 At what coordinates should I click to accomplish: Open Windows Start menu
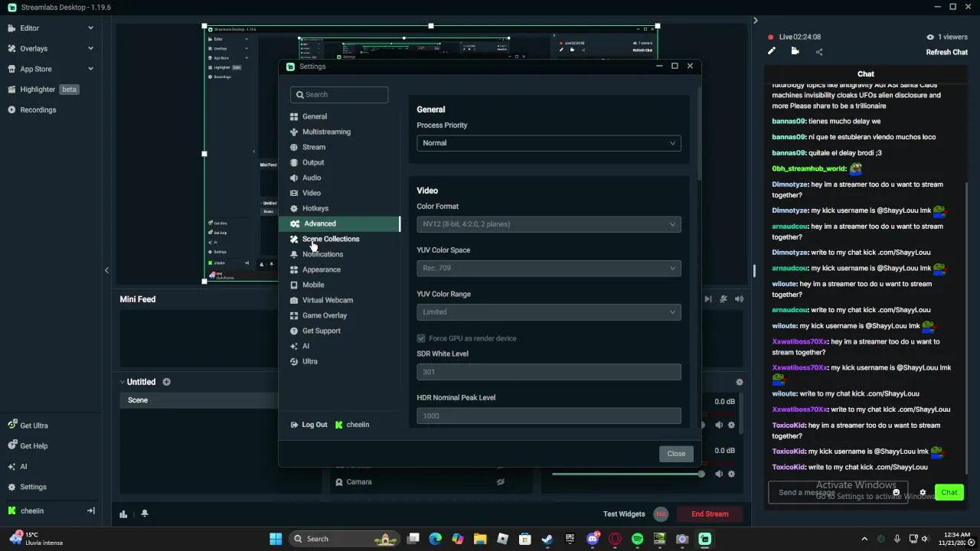tap(276, 539)
